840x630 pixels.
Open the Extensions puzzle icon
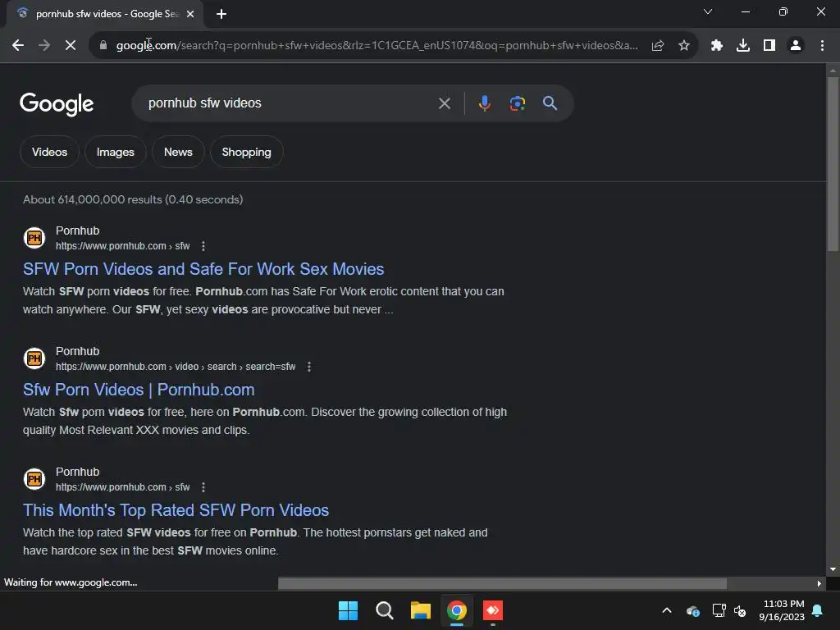point(717,46)
